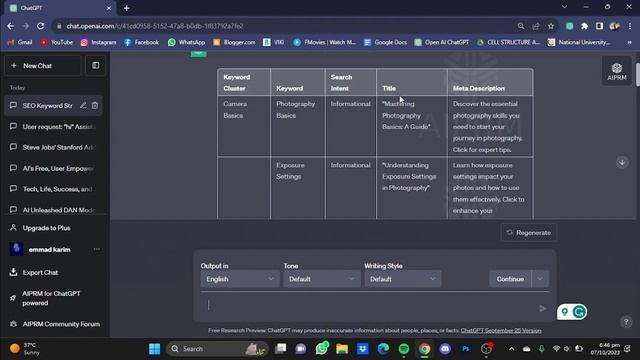Open the clock and date in taskbar

605,349
